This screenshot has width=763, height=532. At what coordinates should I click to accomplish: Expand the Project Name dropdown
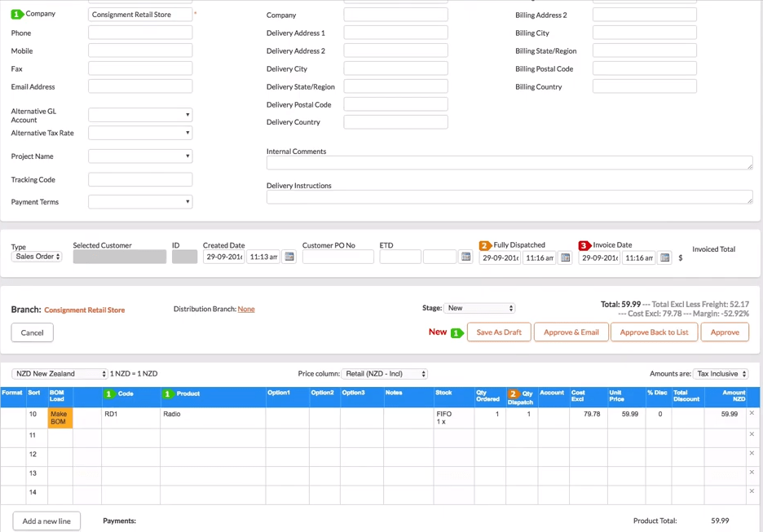click(x=140, y=156)
